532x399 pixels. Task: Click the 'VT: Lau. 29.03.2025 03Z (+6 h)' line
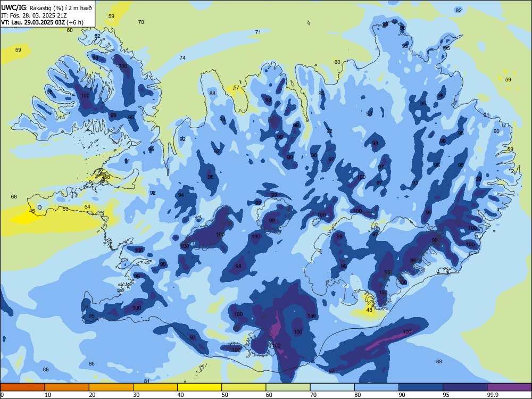click(x=42, y=22)
